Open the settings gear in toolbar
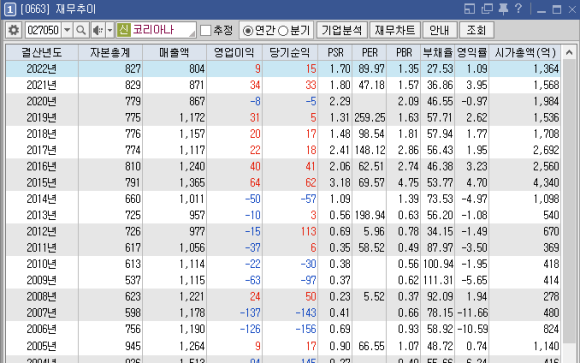580x363 pixels. [14, 30]
